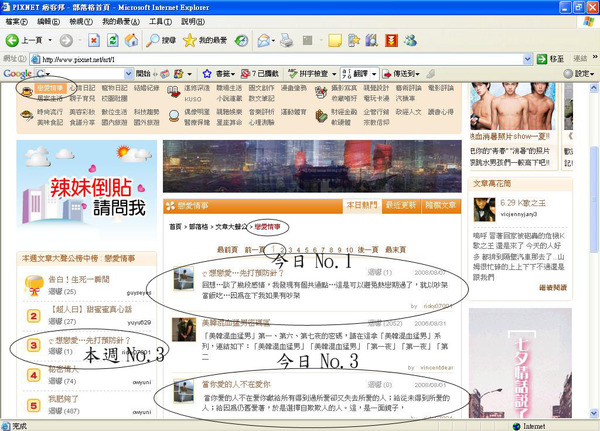Click the orange number 5 rank badge
Screen dimensions: 600x431
tap(34, 405)
